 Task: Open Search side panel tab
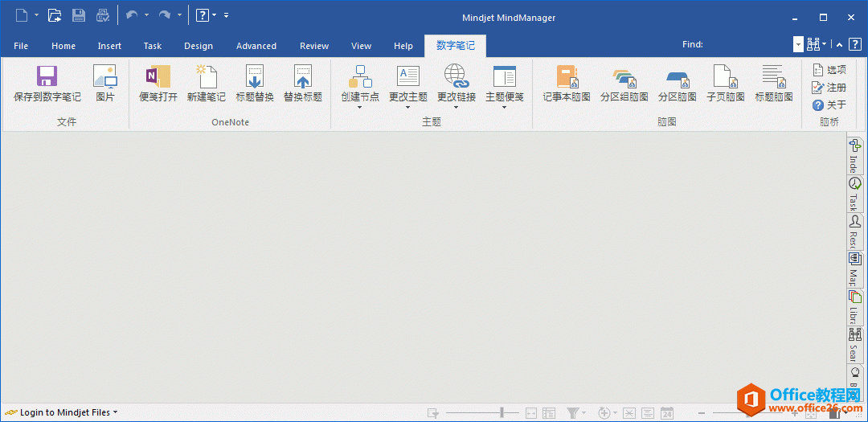855,345
